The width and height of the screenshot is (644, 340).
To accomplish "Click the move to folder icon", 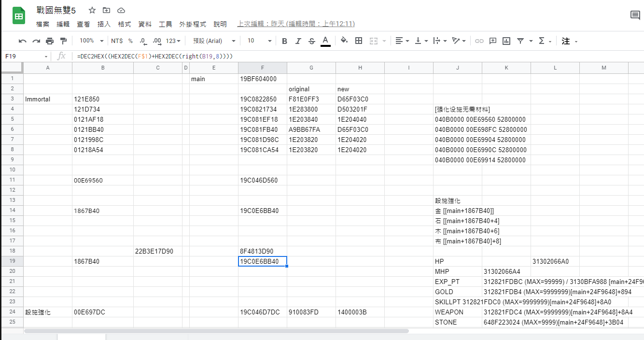I will pyautogui.click(x=106, y=10).
